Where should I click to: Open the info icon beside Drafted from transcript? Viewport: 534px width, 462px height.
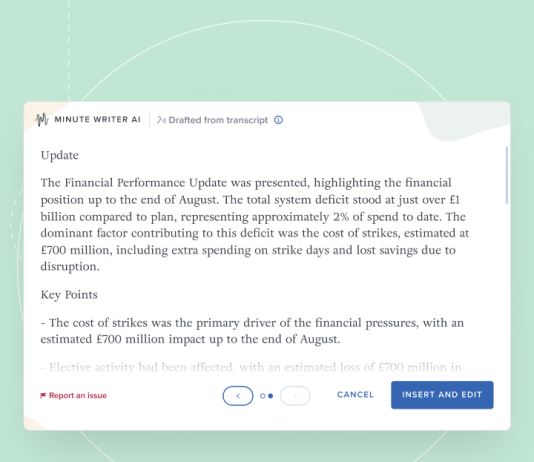tap(278, 120)
